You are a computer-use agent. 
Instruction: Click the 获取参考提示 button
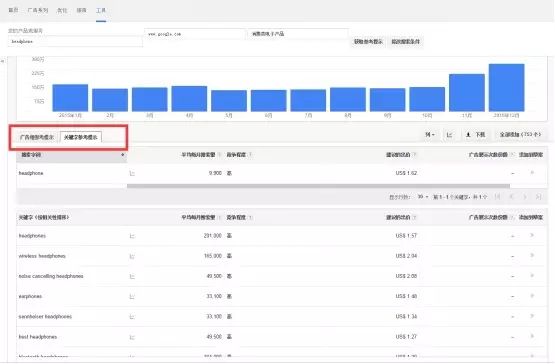pyautogui.click(x=368, y=42)
